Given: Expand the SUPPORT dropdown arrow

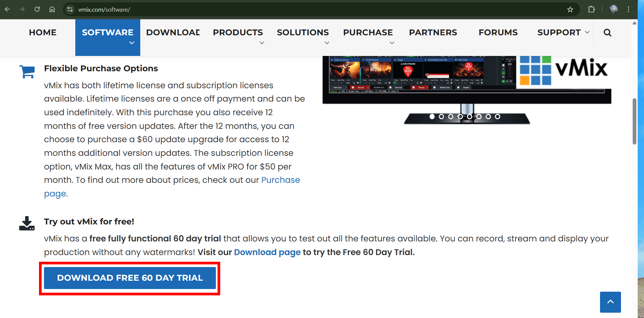Looking at the screenshot, I should point(587,32).
